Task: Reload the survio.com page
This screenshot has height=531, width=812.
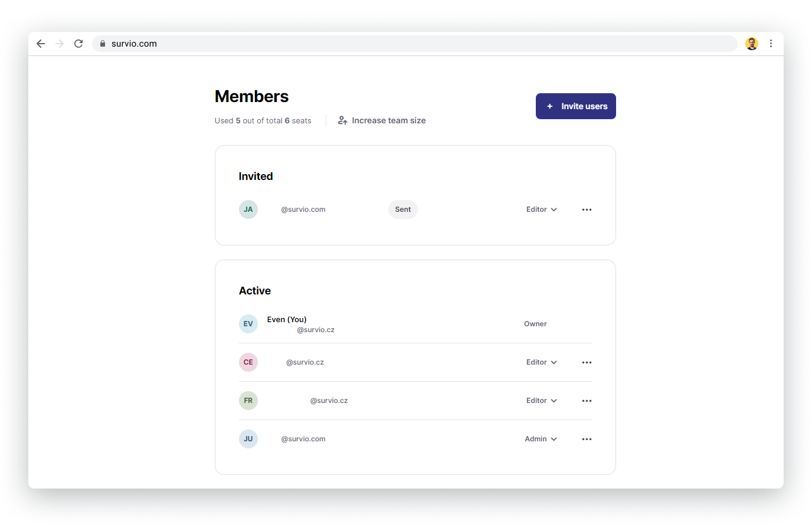Action: point(78,44)
